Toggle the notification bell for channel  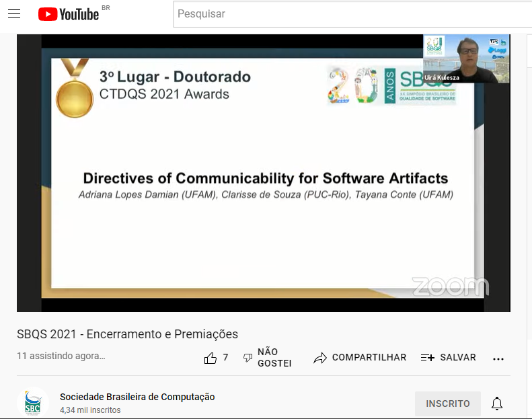(x=497, y=404)
